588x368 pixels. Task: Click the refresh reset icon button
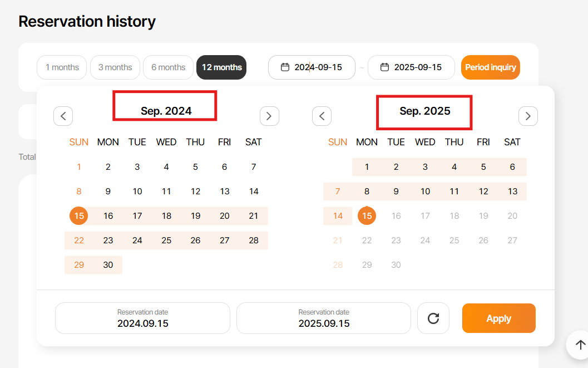tap(433, 318)
